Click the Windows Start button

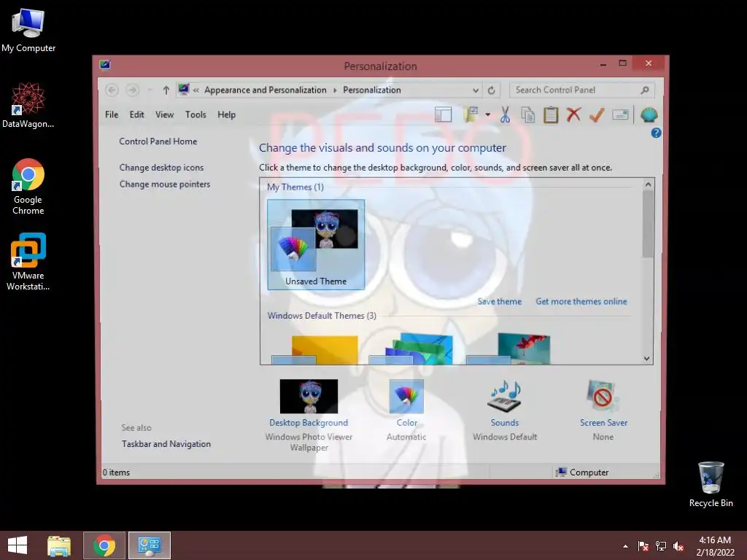tap(18, 545)
